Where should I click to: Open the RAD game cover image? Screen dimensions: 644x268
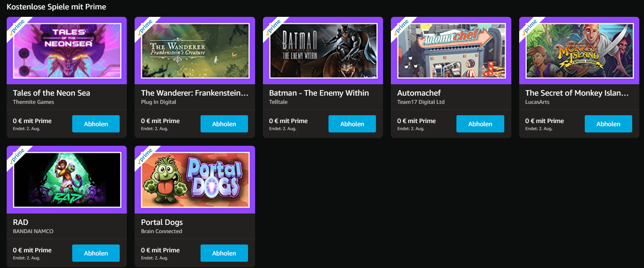67,180
